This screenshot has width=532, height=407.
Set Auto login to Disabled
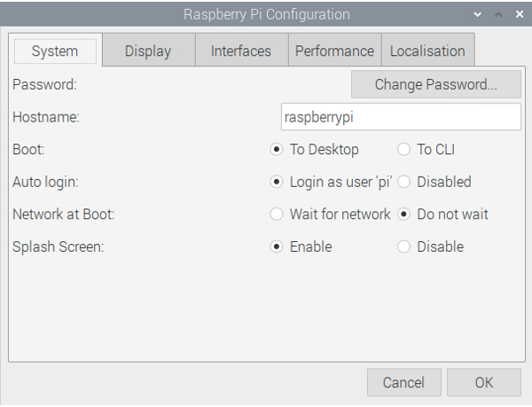434,182
